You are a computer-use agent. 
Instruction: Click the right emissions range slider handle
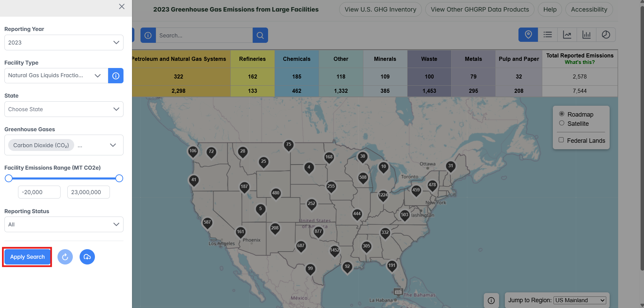(x=119, y=178)
